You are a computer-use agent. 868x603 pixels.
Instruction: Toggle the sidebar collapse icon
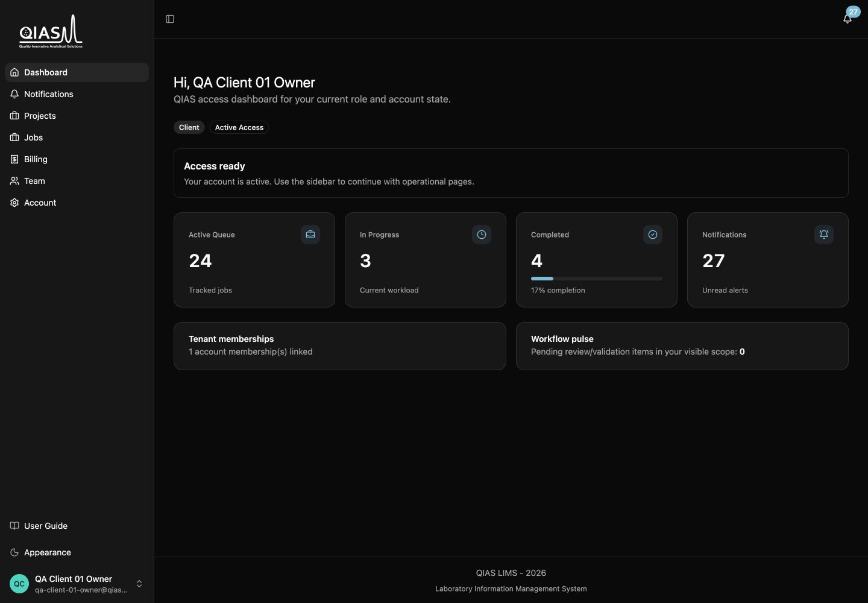[170, 19]
